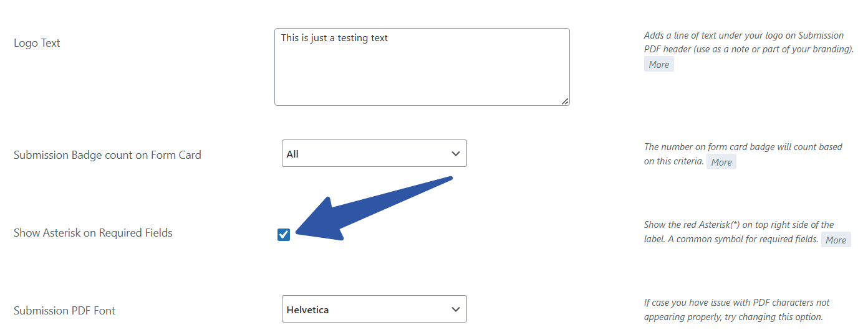Click More beside the form card badge description
This screenshot has height=335, width=868.
coord(721,162)
